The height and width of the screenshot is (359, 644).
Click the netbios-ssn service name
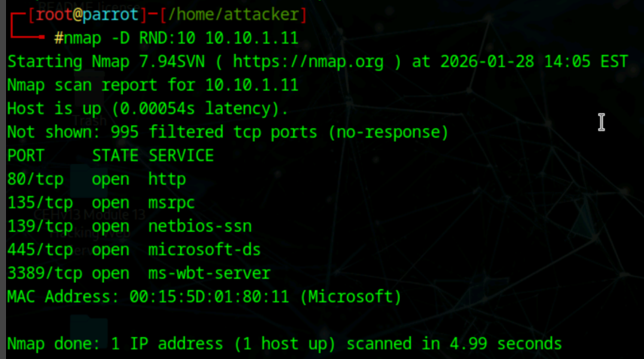200,227
